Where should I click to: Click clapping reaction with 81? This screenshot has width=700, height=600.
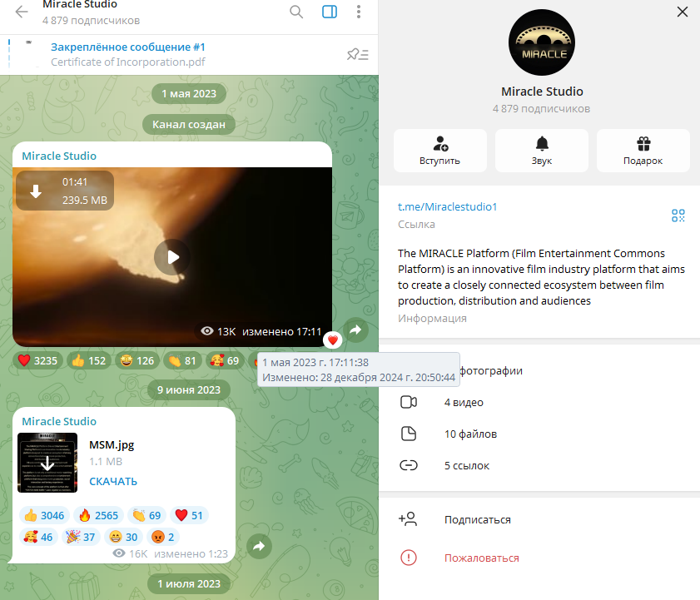pos(182,360)
